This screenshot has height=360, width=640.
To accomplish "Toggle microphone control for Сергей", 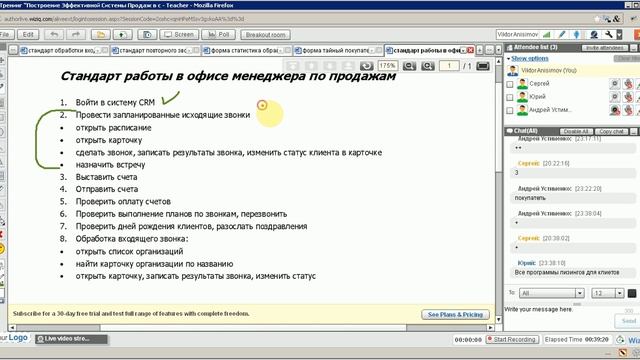I will [628, 84].
